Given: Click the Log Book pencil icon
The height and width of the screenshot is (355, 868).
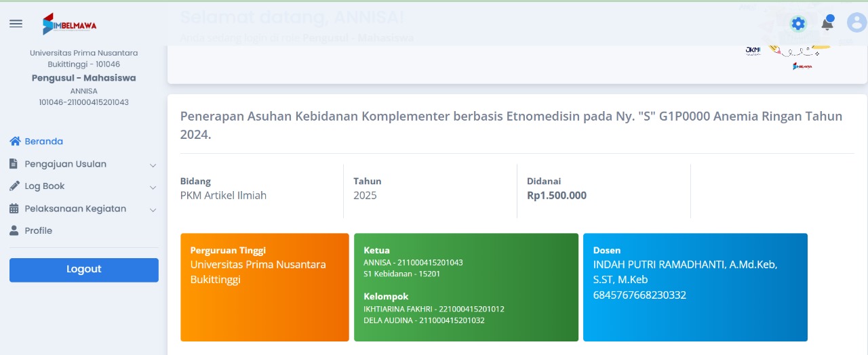Looking at the screenshot, I should (14, 186).
